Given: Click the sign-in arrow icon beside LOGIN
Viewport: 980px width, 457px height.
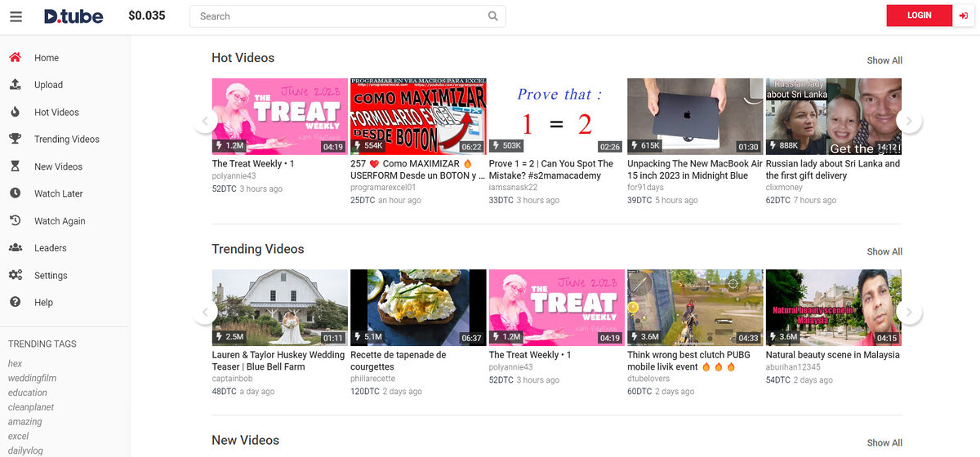Looking at the screenshot, I should (x=964, y=16).
